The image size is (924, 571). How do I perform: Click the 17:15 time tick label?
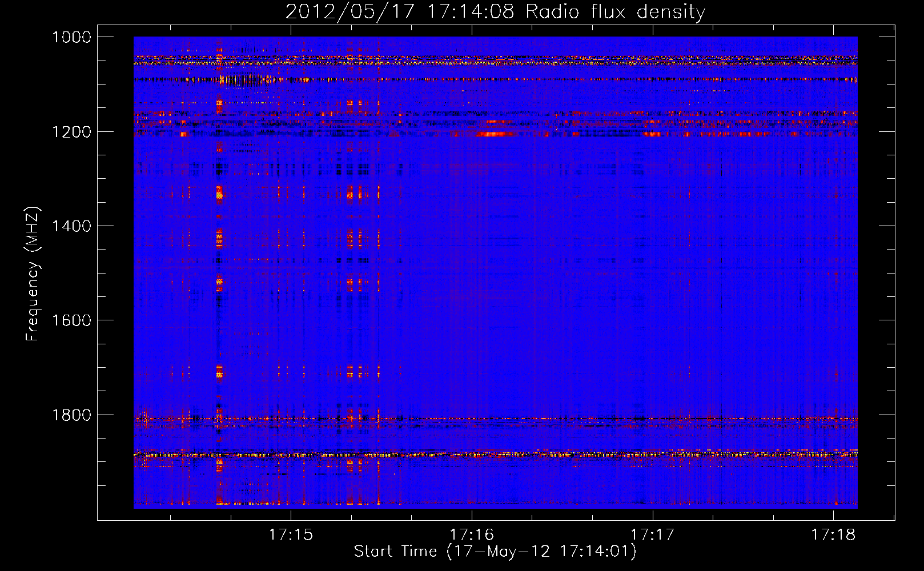[291, 535]
